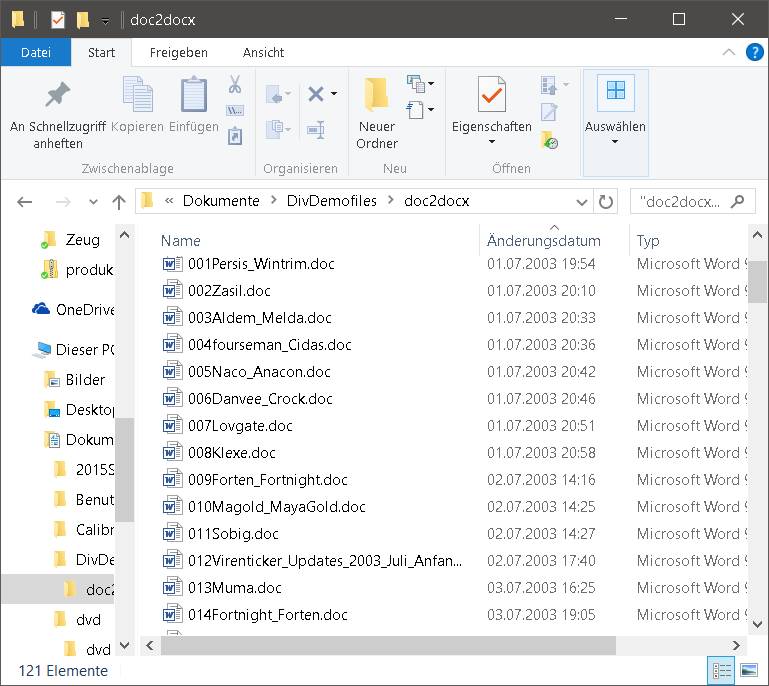Open the address bar history dropdown
Screen dimensions: 769x686
click(x=581, y=201)
